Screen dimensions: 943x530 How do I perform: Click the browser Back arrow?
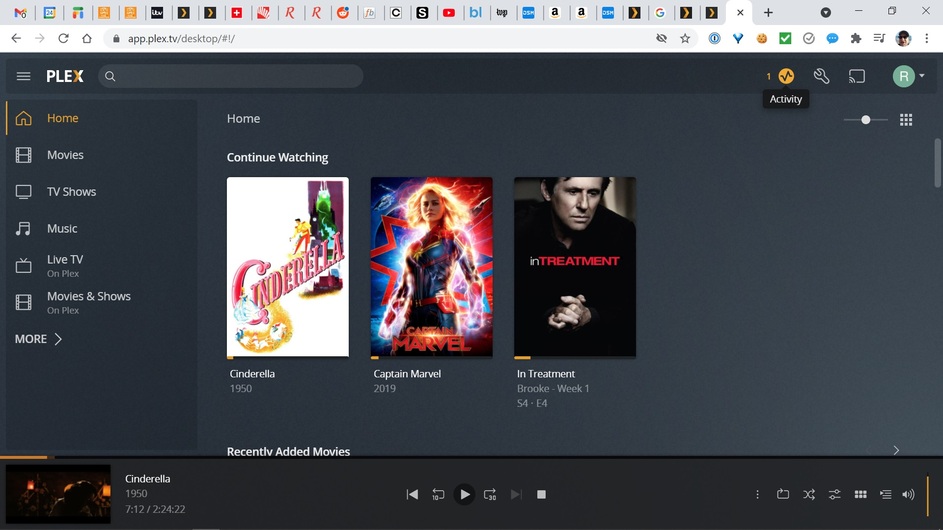coord(16,39)
